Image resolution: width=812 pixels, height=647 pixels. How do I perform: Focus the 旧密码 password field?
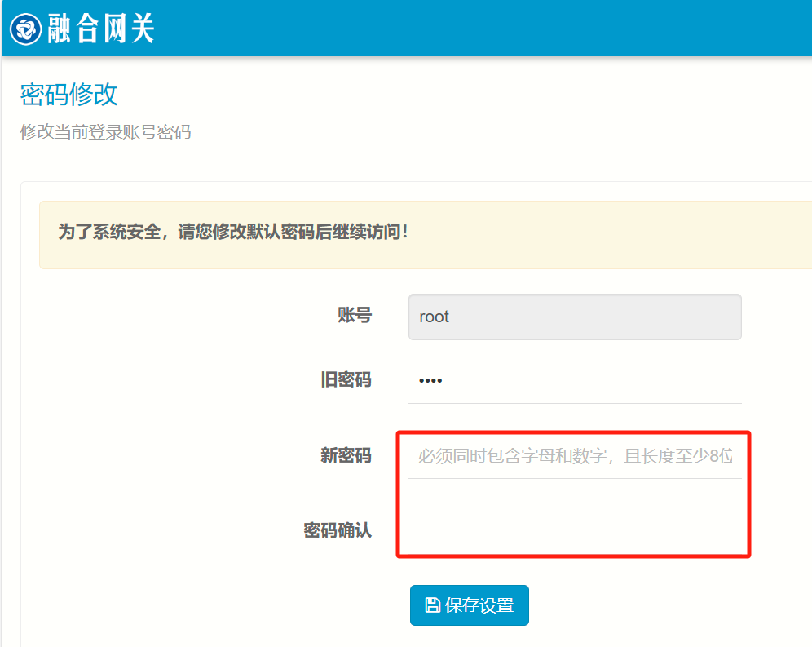pyautogui.click(x=575, y=380)
